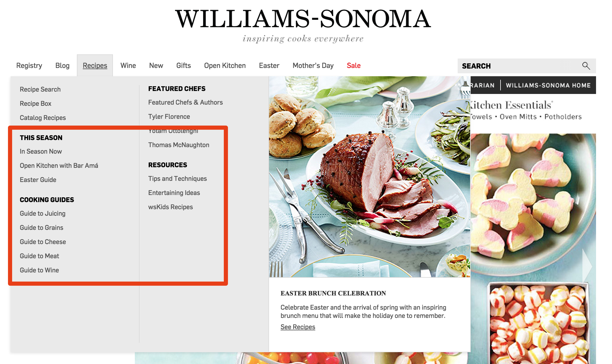Screen dimensions: 612x364
Task: Open the Recipe Box link
Action: (35, 103)
